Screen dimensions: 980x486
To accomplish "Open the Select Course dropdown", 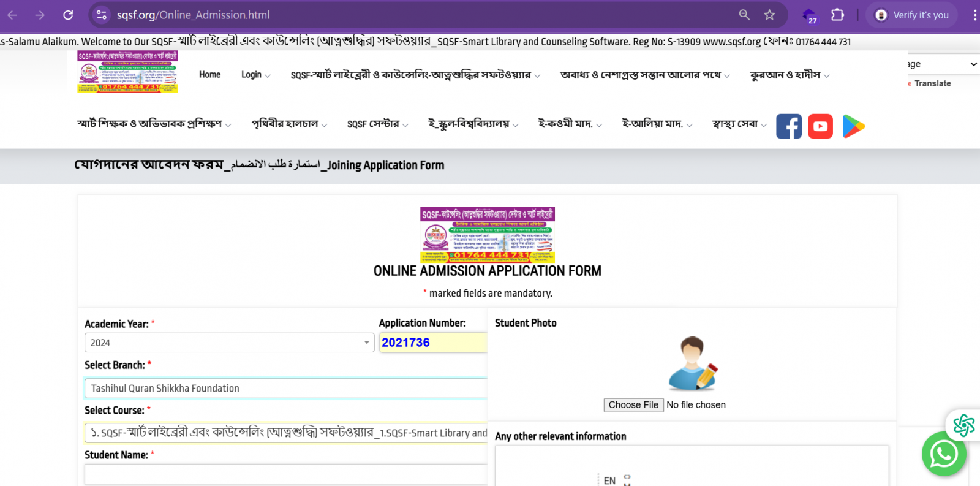I will (x=285, y=433).
